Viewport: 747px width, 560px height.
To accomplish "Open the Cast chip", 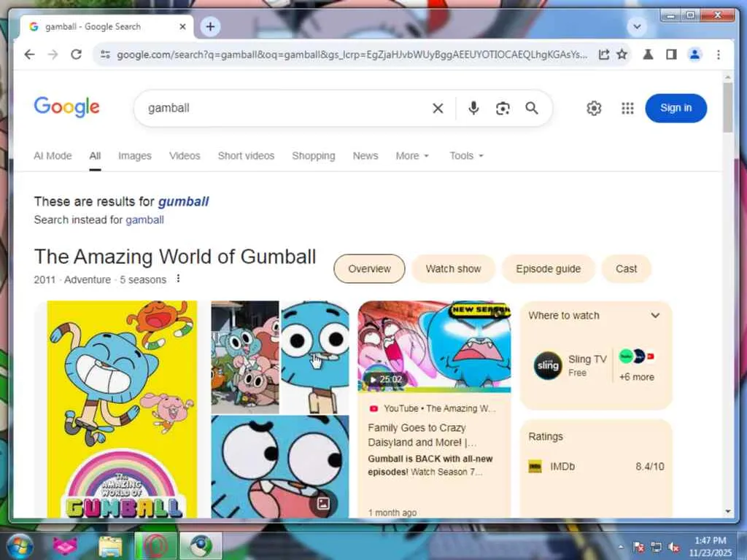I will pos(626,268).
